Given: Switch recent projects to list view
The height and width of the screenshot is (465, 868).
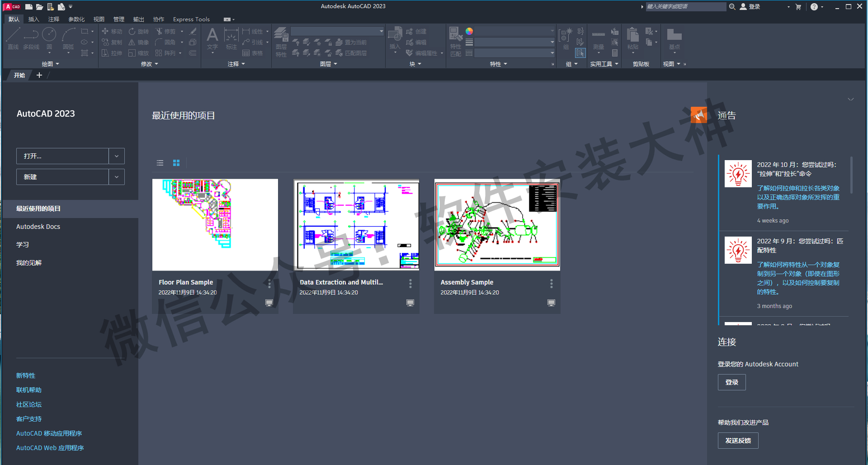Looking at the screenshot, I should [160, 163].
